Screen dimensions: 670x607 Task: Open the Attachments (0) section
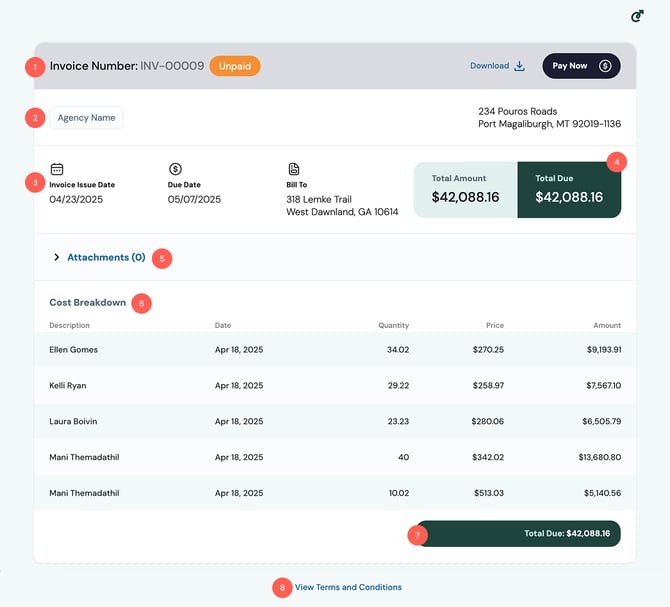click(106, 257)
